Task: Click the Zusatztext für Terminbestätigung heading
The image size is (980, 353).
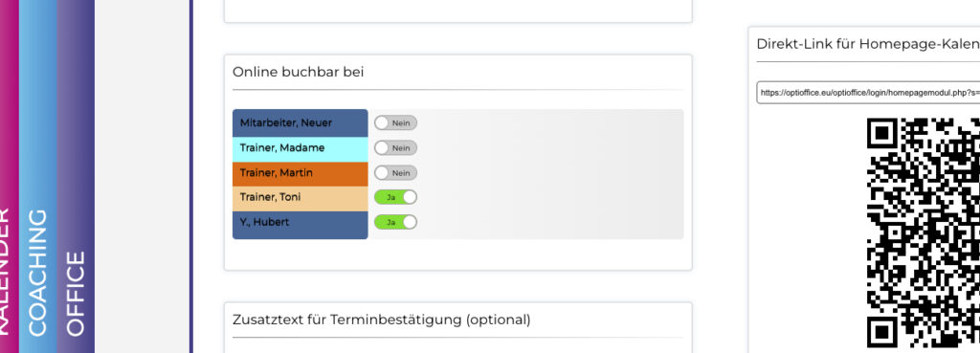Action: pos(381,320)
